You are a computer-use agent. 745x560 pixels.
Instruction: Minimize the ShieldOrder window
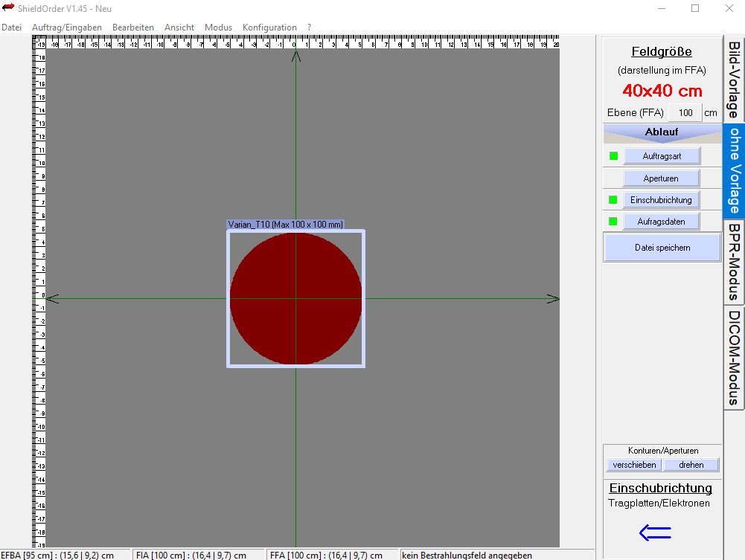[x=662, y=8]
